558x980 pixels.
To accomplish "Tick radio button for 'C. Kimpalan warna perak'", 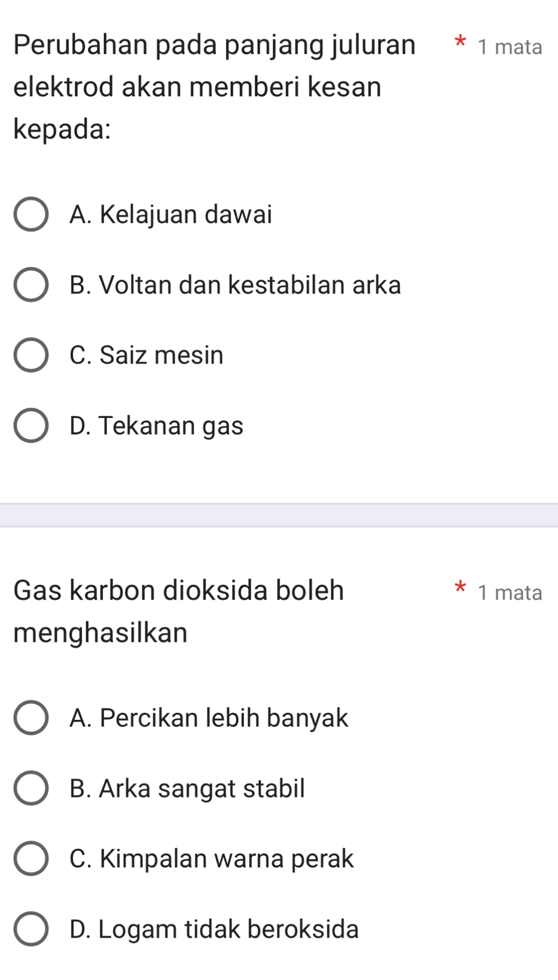I will click(x=31, y=859).
